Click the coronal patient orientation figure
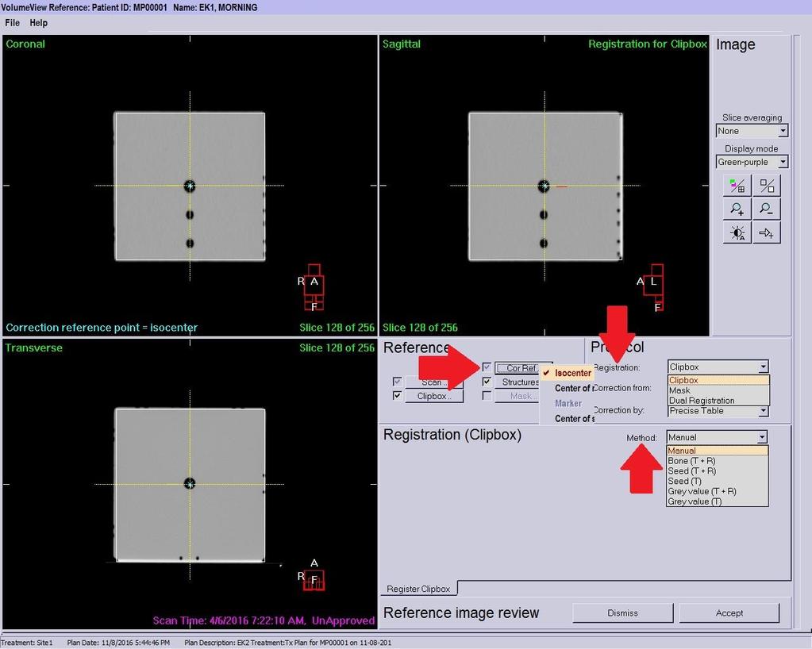 pyautogui.click(x=314, y=287)
